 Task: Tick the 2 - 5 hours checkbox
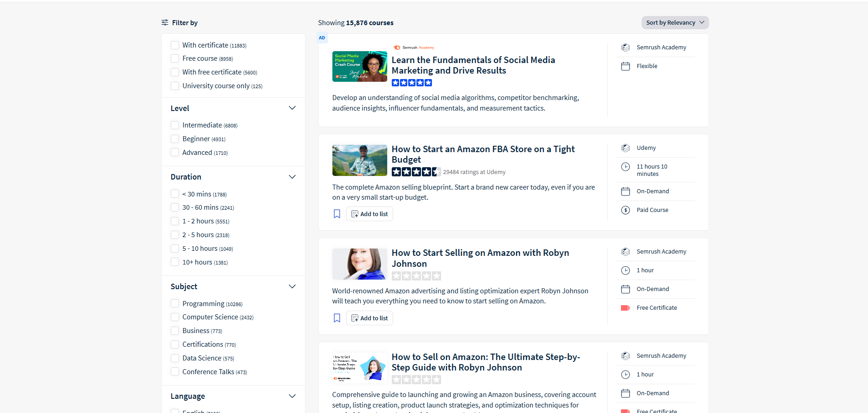(x=175, y=235)
